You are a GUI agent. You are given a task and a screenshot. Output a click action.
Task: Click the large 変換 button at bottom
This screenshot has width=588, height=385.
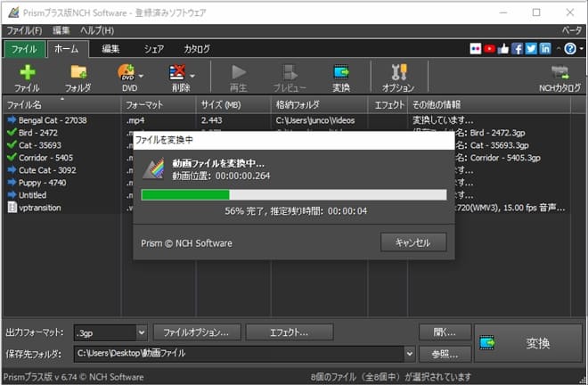pyautogui.click(x=528, y=343)
